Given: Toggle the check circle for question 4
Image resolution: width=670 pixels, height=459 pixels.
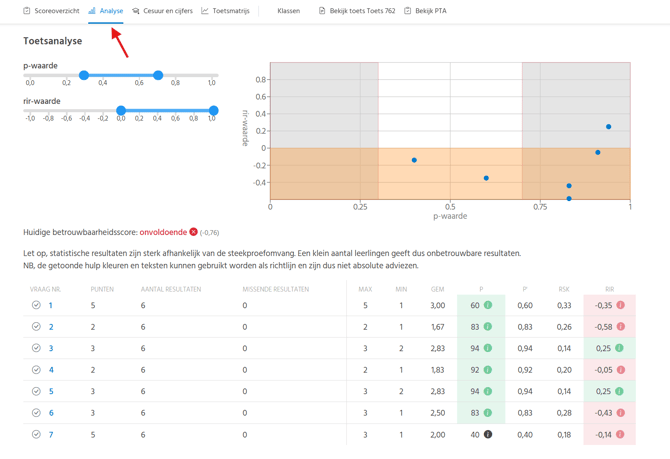Looking at the screenshot, I should pos(36,370).
